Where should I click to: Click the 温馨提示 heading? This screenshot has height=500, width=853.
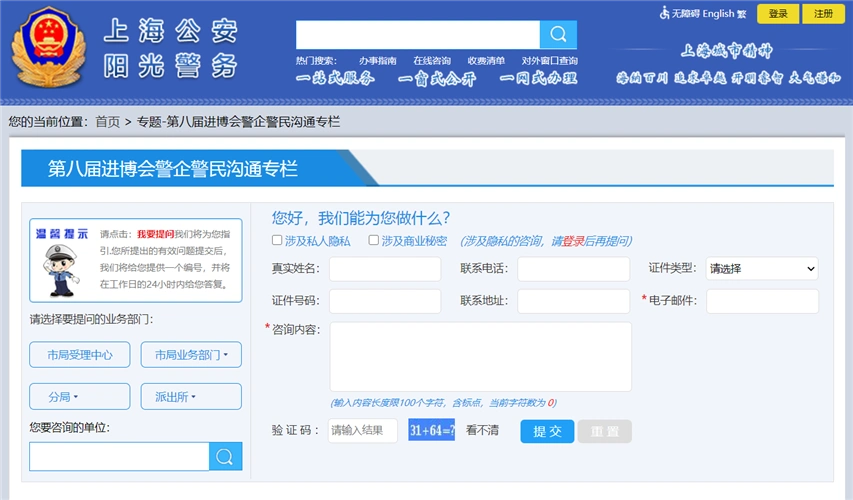point(61,234)
